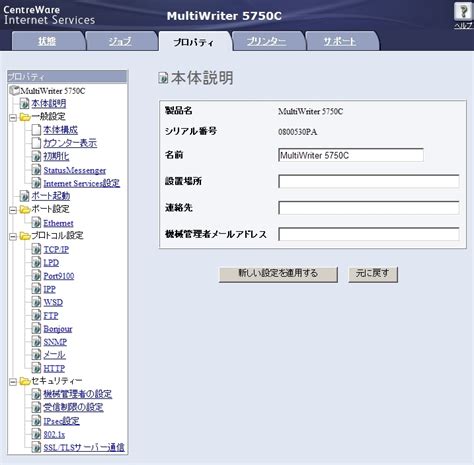
Task: Click the icon next to IPsec設定
Action: click(36, 421)
